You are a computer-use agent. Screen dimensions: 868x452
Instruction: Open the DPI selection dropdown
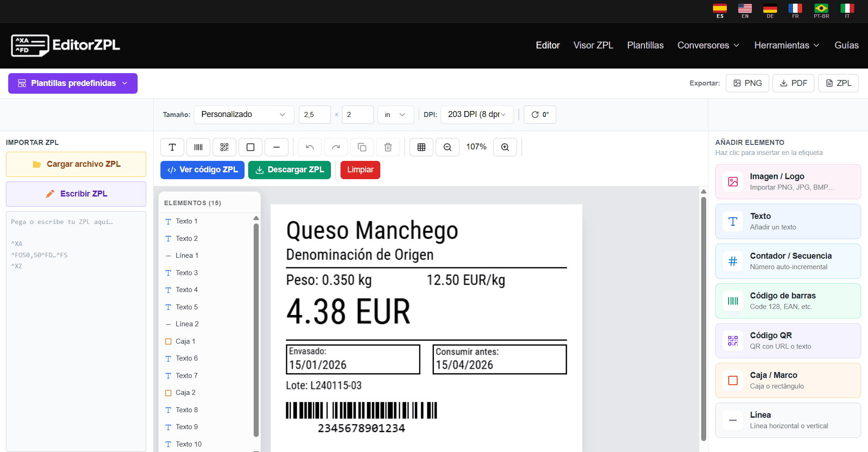coord(477,115)
